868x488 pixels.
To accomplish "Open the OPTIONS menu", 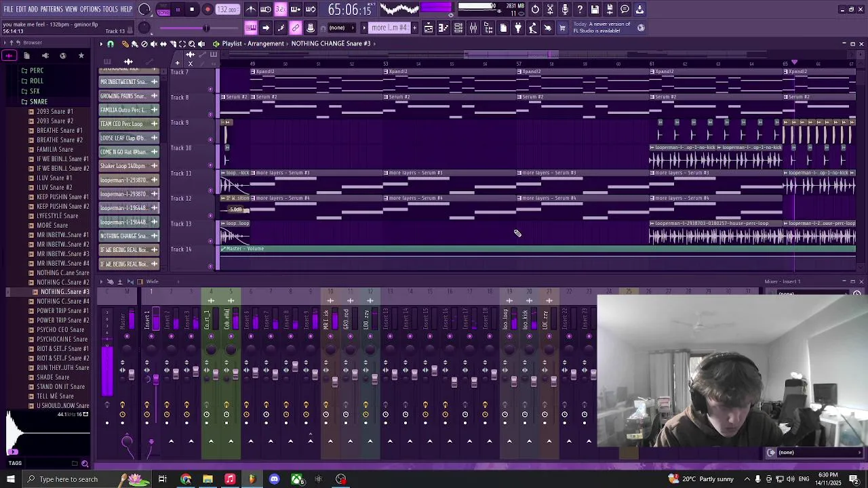I will pyautogui.click(x=90, y=9).
